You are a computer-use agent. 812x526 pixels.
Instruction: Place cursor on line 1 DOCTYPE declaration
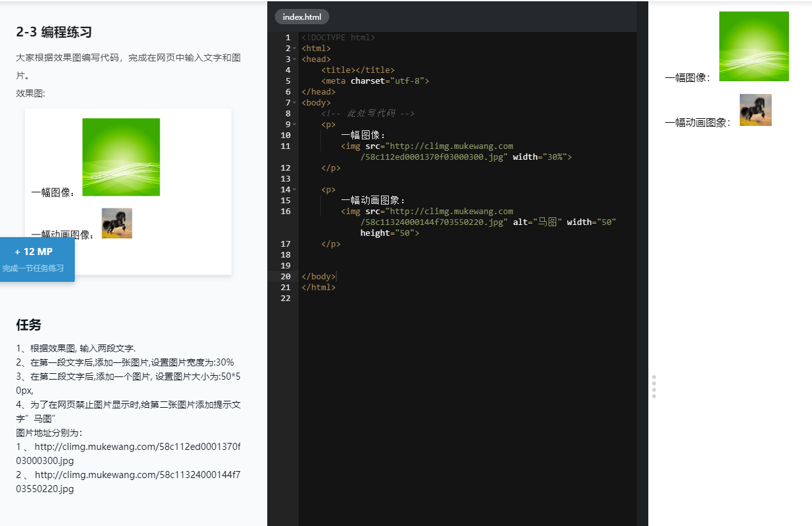tap(338, 38)
